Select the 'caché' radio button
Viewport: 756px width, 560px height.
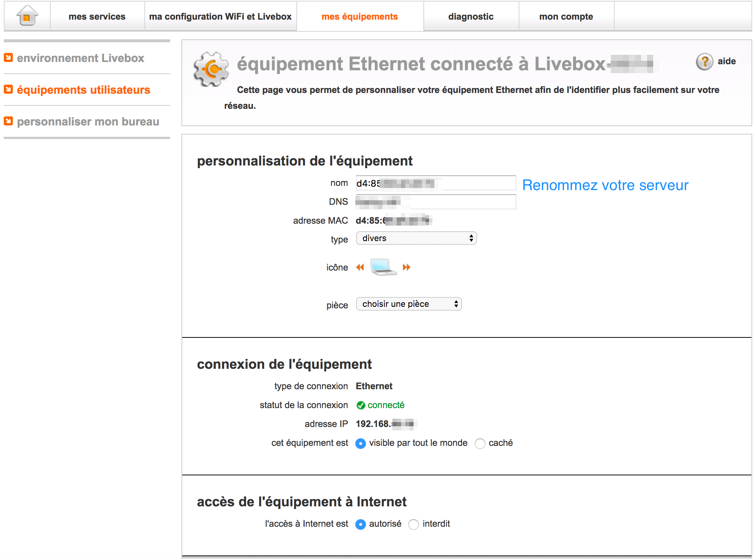tap(480, 443)
